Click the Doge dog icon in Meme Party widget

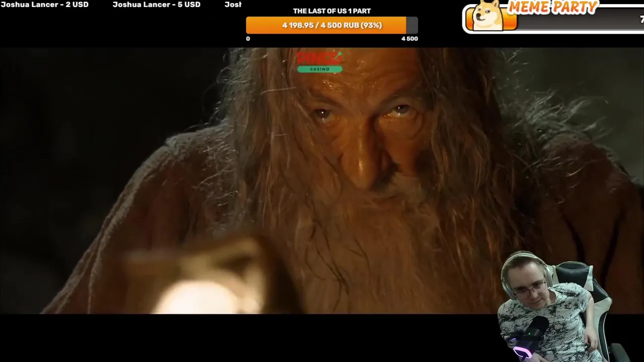(x=488, y=16)
